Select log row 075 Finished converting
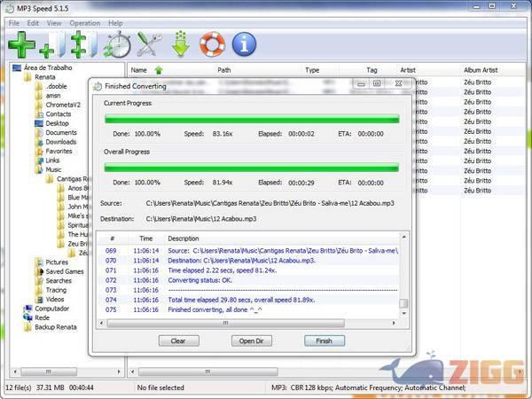The height and width of the screenshot is (399, 532). coord(248,309)
